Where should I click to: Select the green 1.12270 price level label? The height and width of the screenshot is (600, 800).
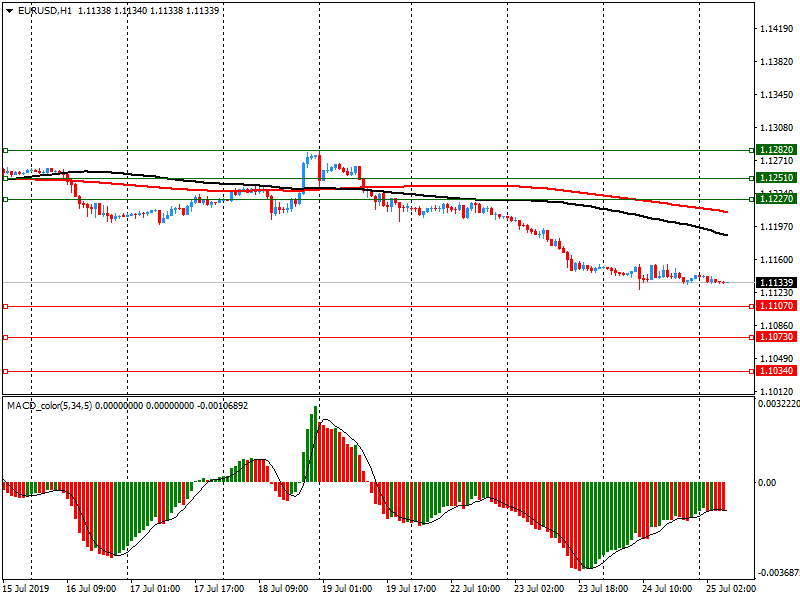click(776, 198)
